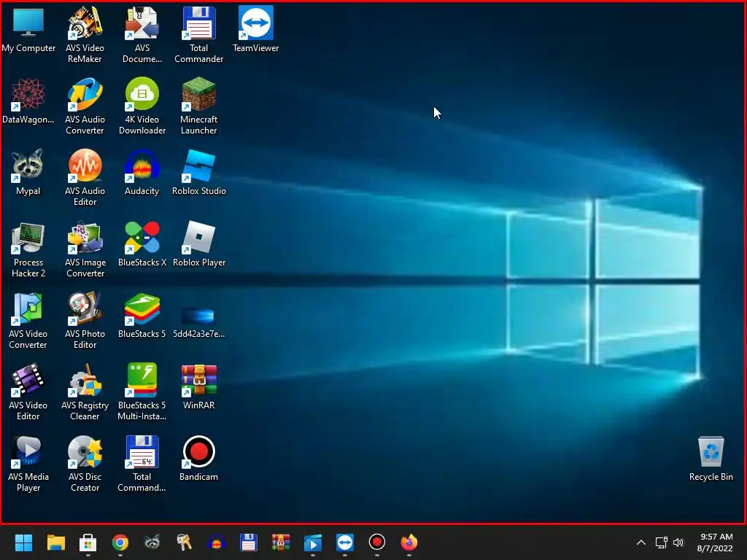This screenshot has height=560, width=747.
Task: Click the DataWagon desktop shortcut
Action: tap(28, 101)
